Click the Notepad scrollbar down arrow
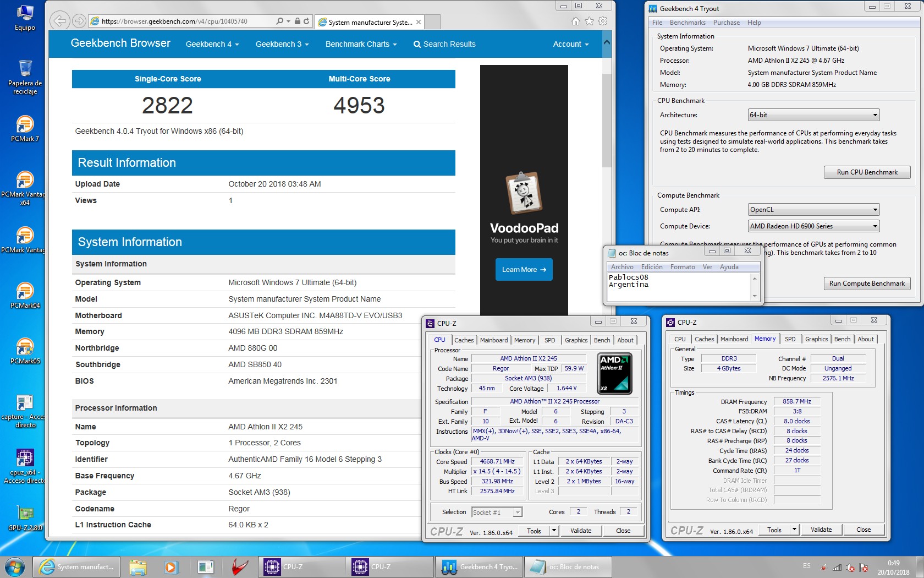Screen dimensions: 924x578 tap(755, 296)
